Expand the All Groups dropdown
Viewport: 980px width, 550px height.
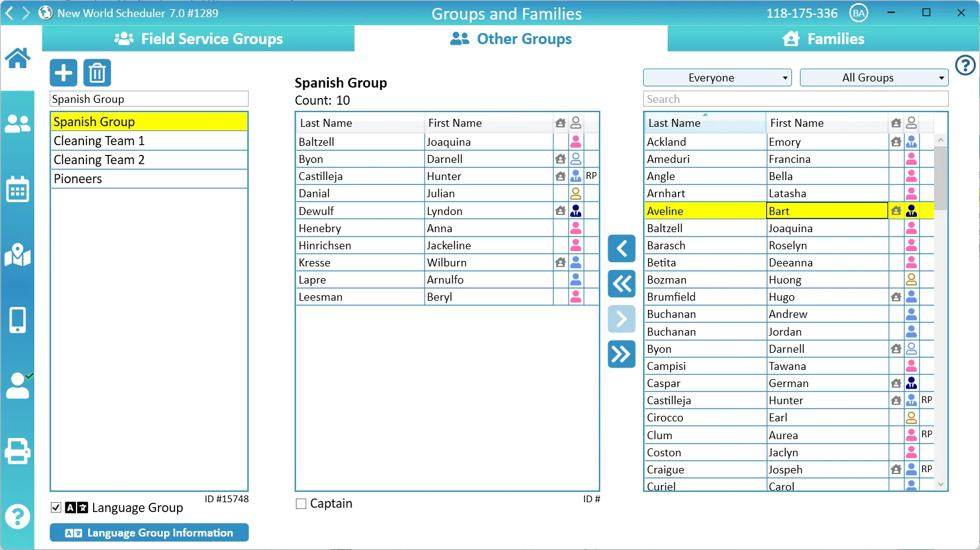click(873, 78)
